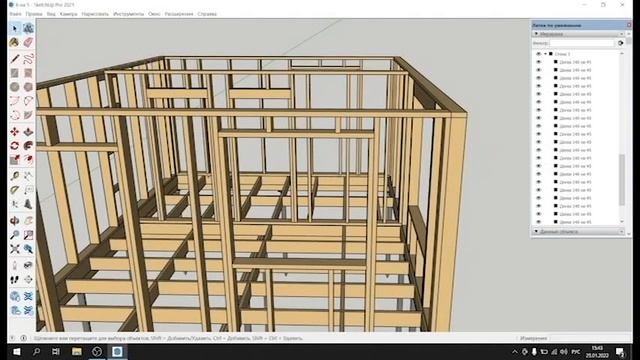Pick the Circle tool

coord(15,87)
